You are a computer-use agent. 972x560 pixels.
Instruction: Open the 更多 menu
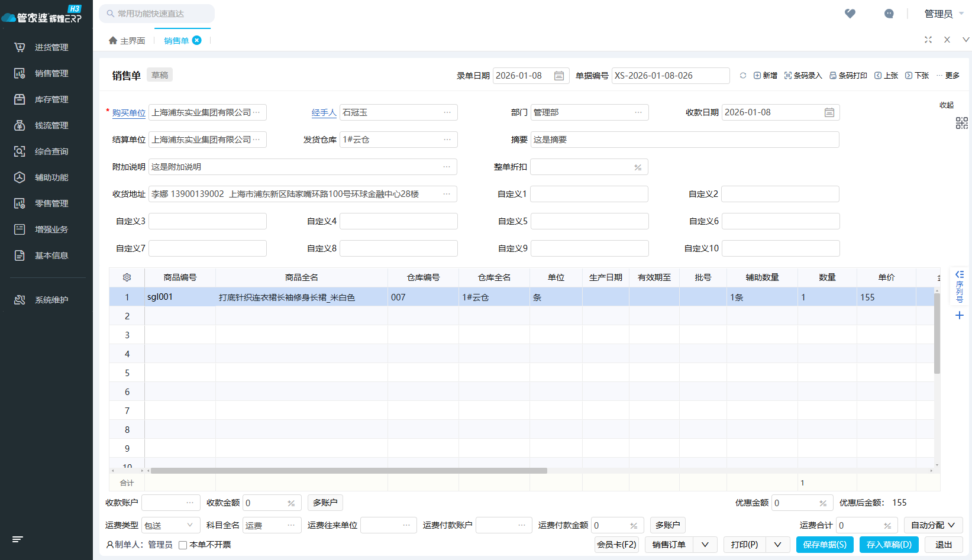point(948,76)
